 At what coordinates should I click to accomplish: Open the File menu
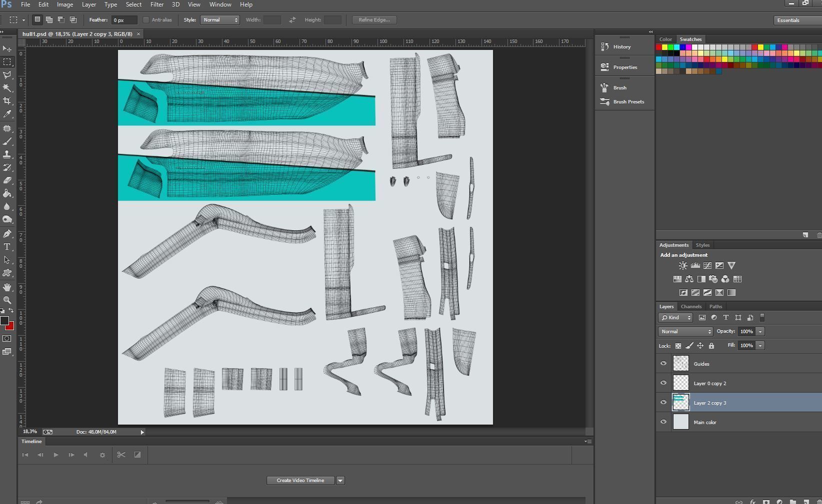(25, 4)
